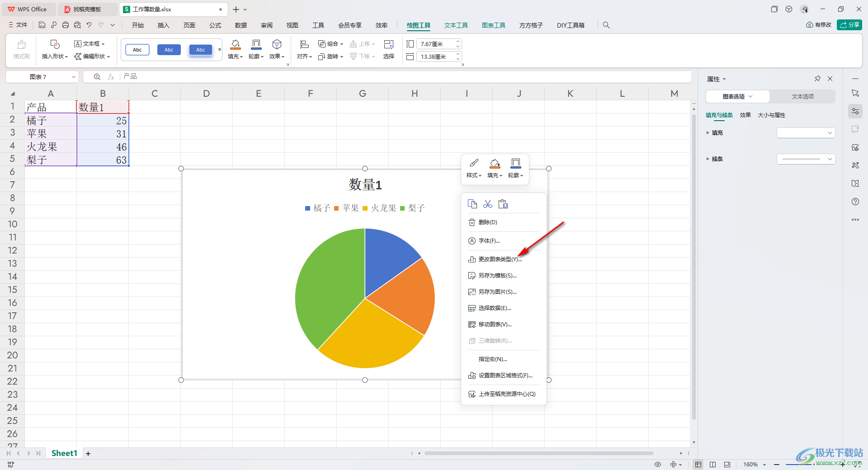Click the ribbon Fill (填充) bucket icon

[236, 44]
